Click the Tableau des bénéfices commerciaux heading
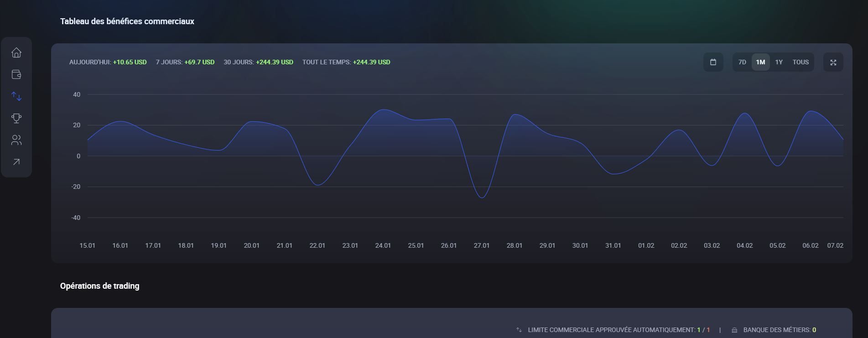Screen dimensions: 868x338 click(x=127, y=21)
